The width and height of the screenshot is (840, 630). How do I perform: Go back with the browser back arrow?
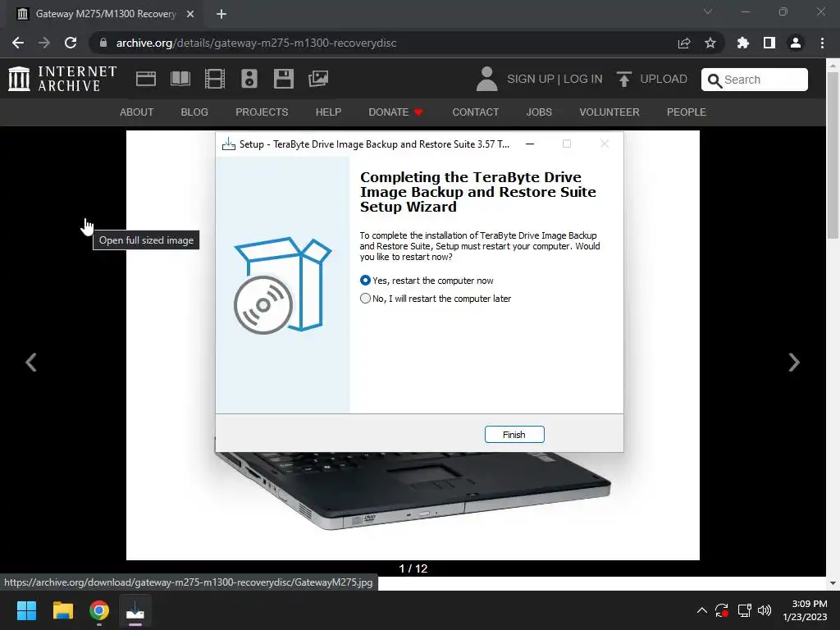click(18, 43)
